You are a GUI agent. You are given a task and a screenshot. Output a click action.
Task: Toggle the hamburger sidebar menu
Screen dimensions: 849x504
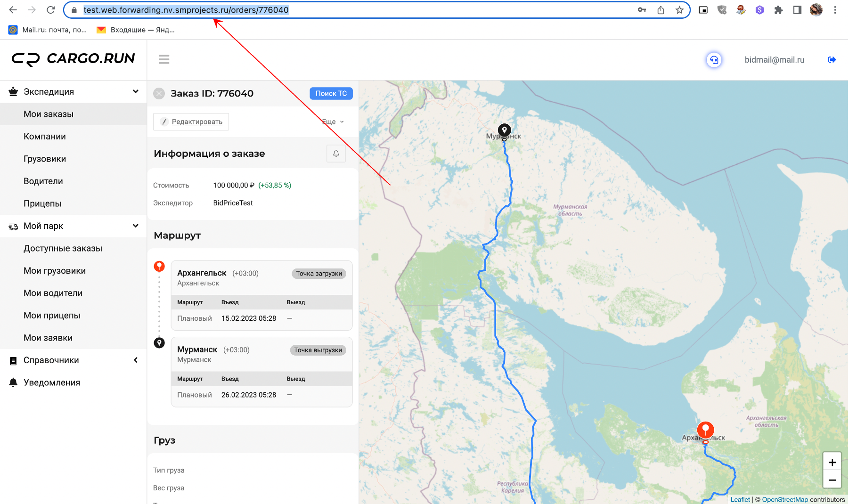point(164,59)
